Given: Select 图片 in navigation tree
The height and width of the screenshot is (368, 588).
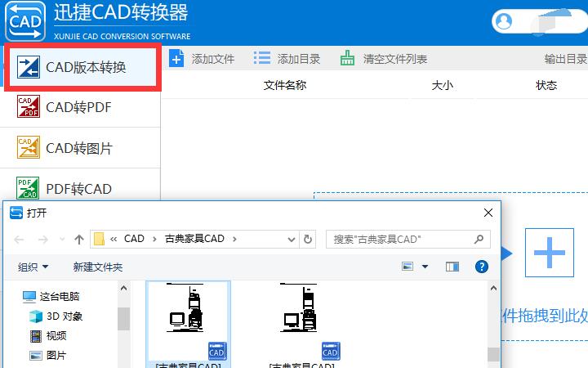Looking at the screenshot, I should (48, 355).
